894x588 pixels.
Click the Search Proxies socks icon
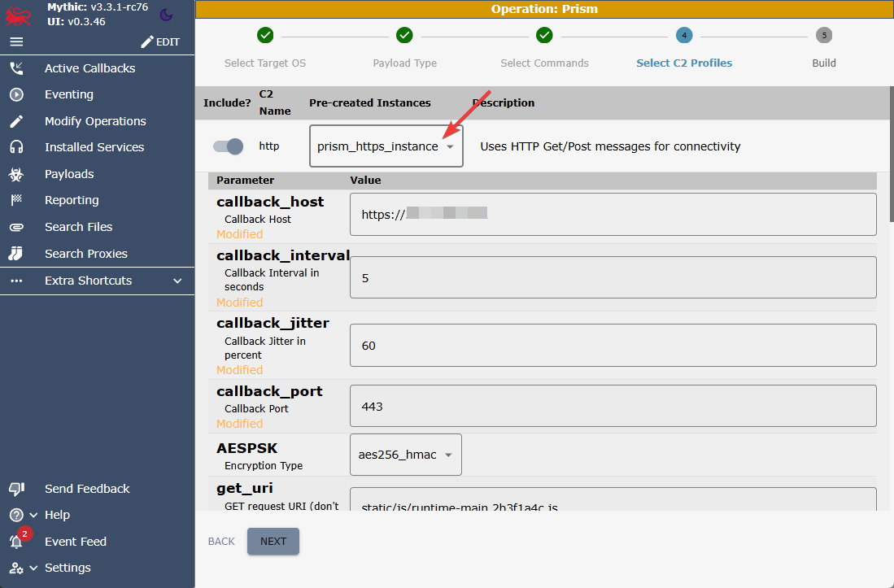coord(16,254)
